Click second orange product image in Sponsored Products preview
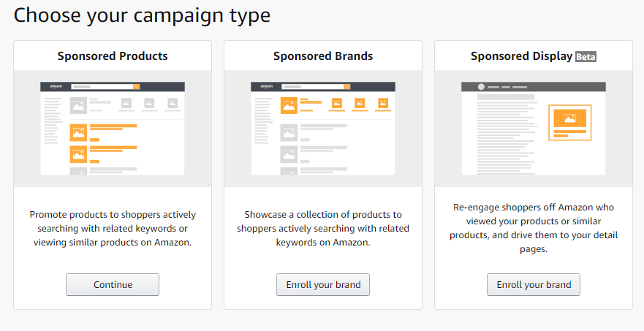 click(x=78, y=154)
